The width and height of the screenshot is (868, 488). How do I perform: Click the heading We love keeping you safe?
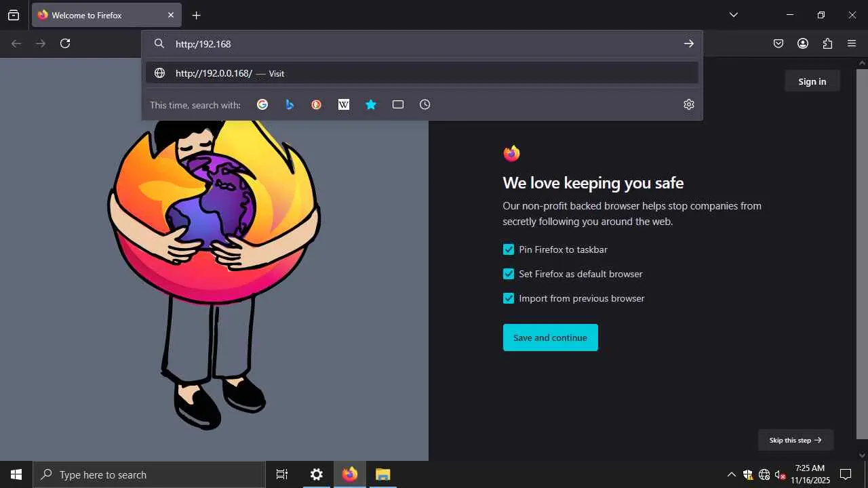[x=593, y=183]
